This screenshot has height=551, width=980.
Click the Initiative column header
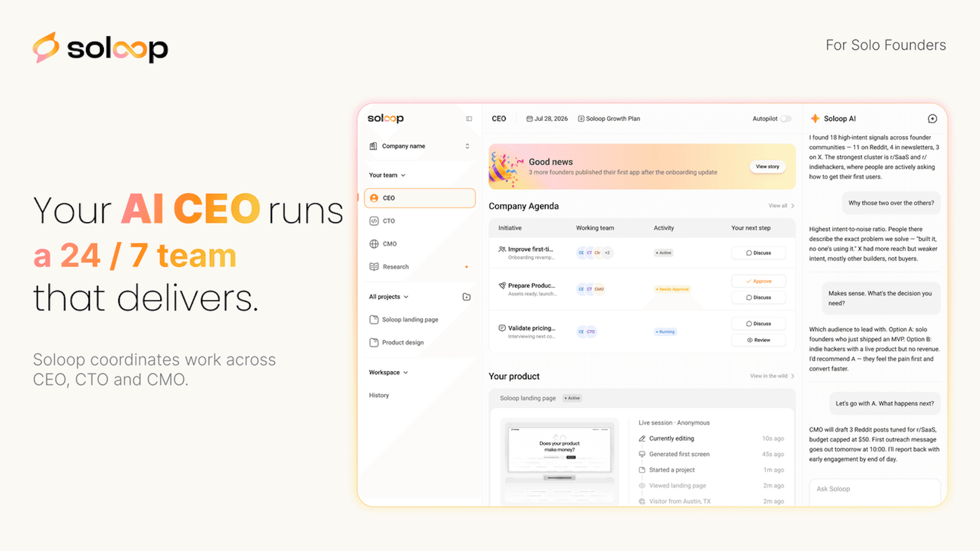pyautogui.click(x=510, y=228)
